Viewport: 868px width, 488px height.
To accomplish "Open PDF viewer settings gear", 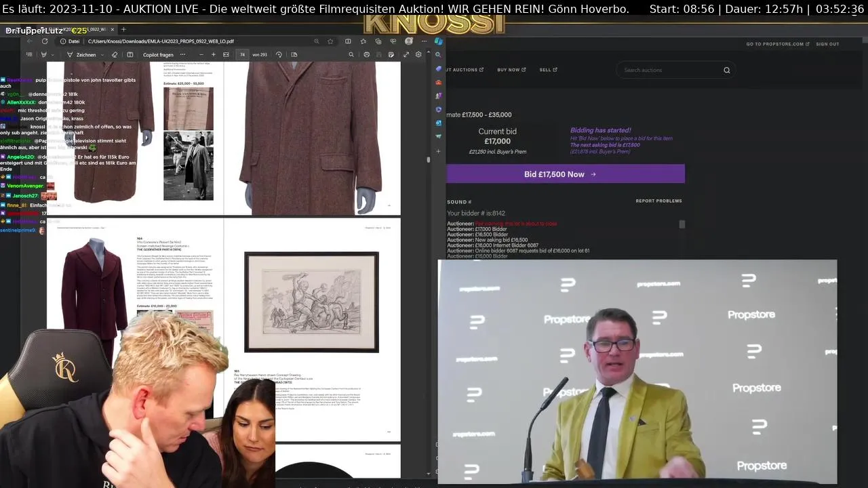I will 418,54.
